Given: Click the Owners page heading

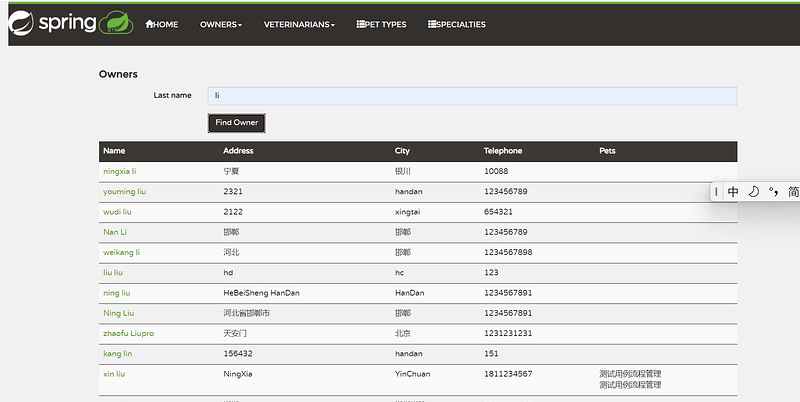Looking at the screenshot, I should point(118,74).
